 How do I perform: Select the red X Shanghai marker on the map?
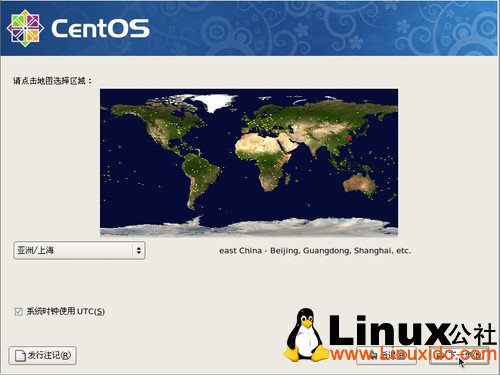pyautogui.click(x=349, y=138)
